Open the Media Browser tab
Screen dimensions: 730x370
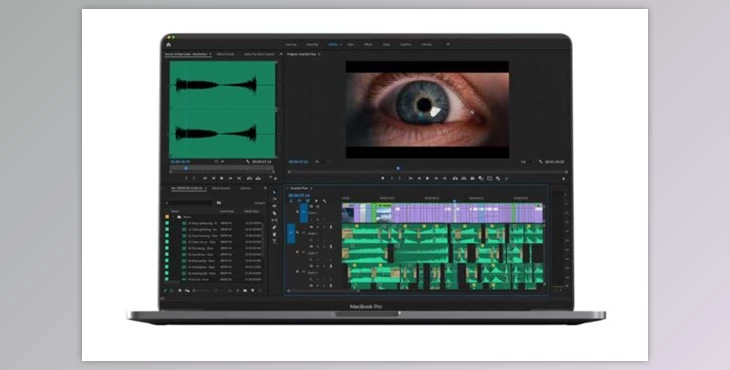pyautogui.click(x=221, y=188)
